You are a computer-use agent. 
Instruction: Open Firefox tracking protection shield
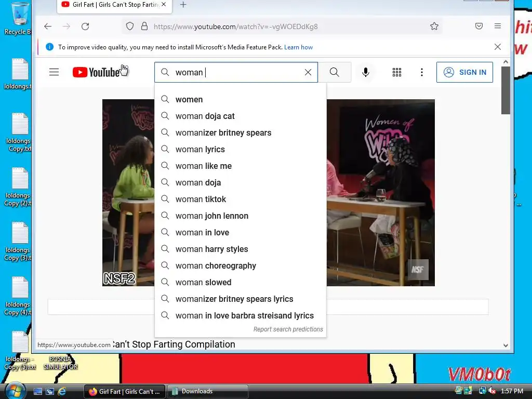(130, 26)
